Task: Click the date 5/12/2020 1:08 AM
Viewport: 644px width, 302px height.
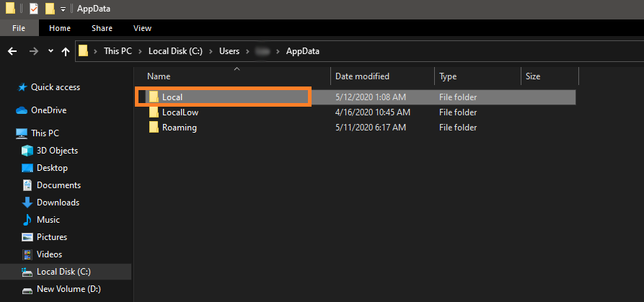Action: point(371,97)
